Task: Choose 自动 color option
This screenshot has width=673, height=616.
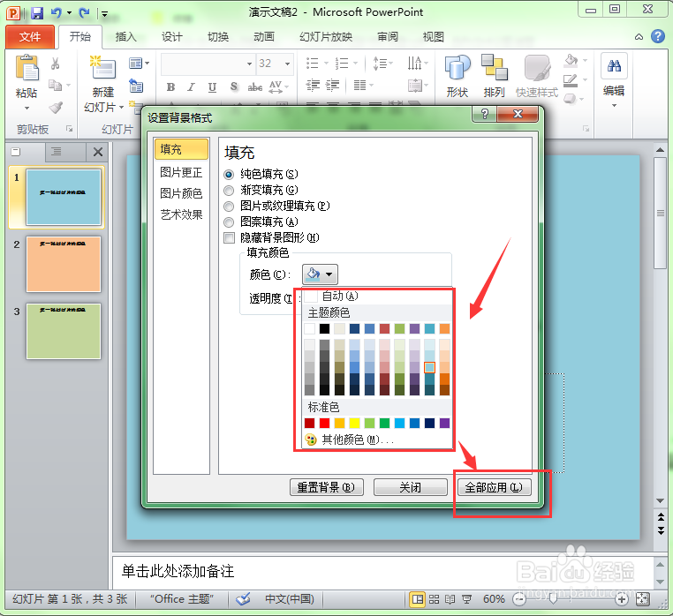Action: point(377,296)
